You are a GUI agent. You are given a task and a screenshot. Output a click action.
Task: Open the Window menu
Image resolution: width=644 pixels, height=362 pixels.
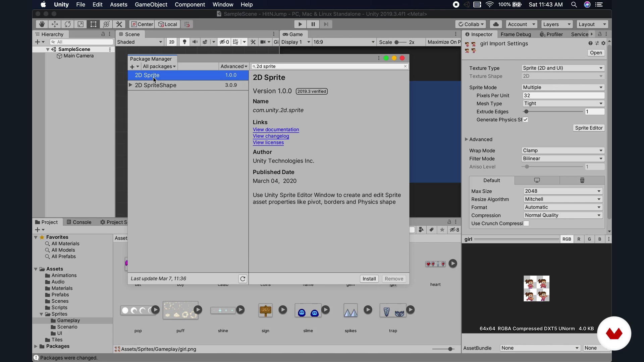223,4
